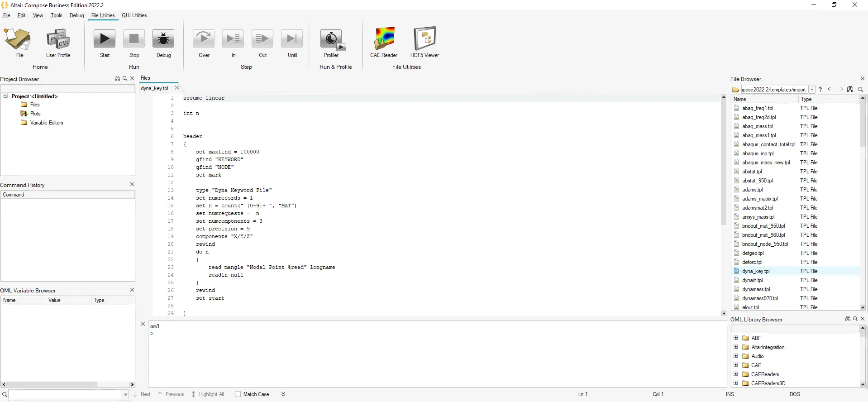This screenshot has width=868, height=402.
Task: Open the File Browser path dropdown
Action: point(812,90)
